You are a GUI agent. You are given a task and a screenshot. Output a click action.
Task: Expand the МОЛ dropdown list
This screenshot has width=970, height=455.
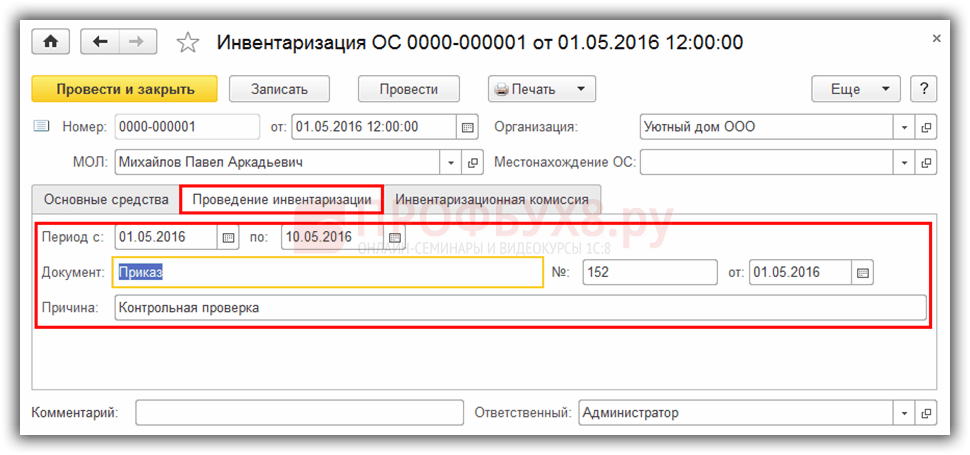(x=450, y=163)
